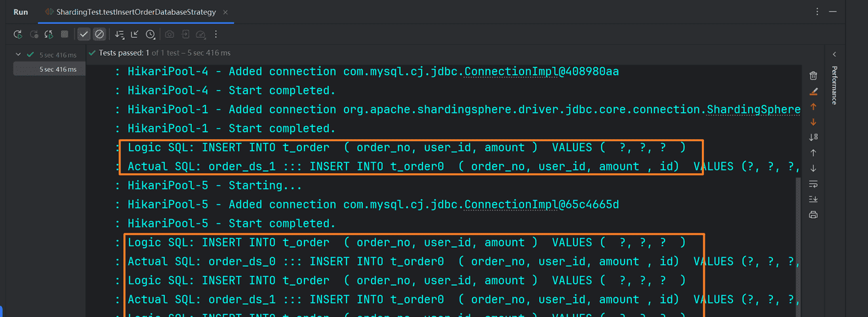Open the sort tests dropdown icon
The image size is (868, 317).
pyautogui.click(x=119, y=34)
